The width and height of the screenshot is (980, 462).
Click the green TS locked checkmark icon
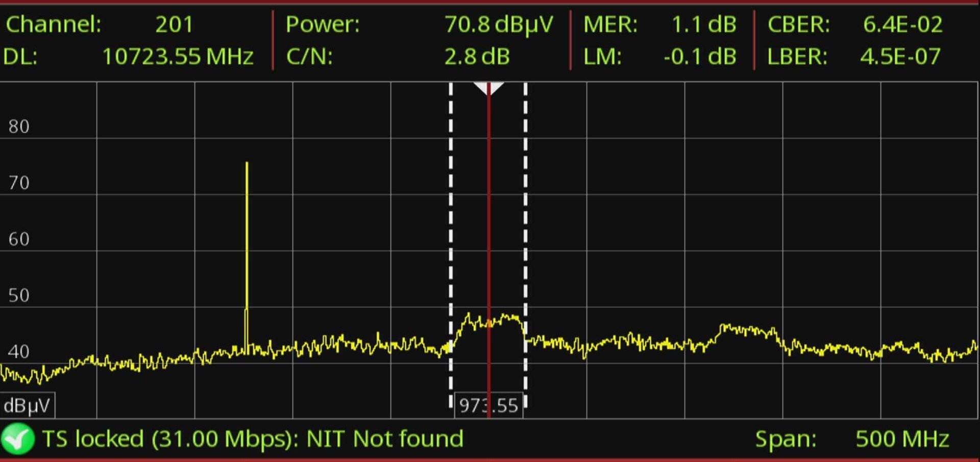[17, 439]
